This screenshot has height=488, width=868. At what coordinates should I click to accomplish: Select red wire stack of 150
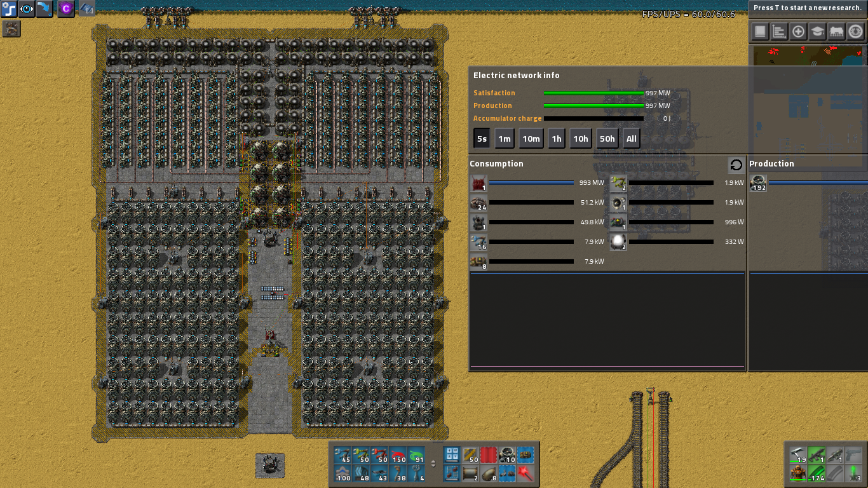398,455
